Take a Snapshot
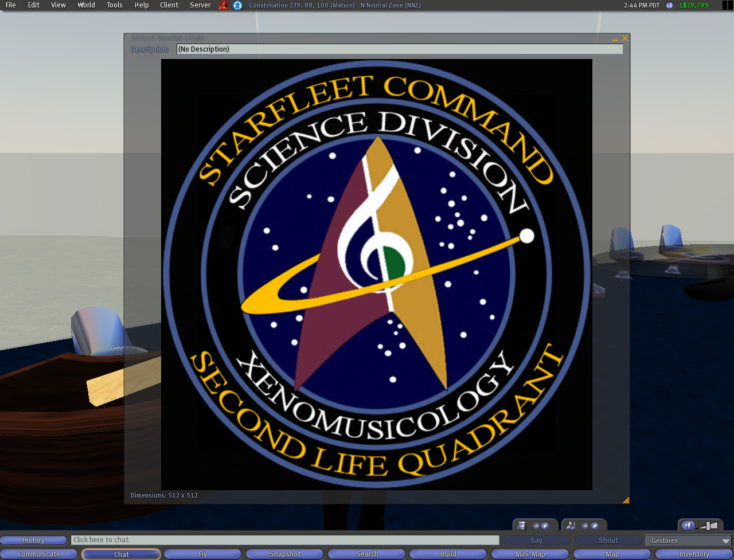This screenshot has height=560, width=734. coord(285,554)
